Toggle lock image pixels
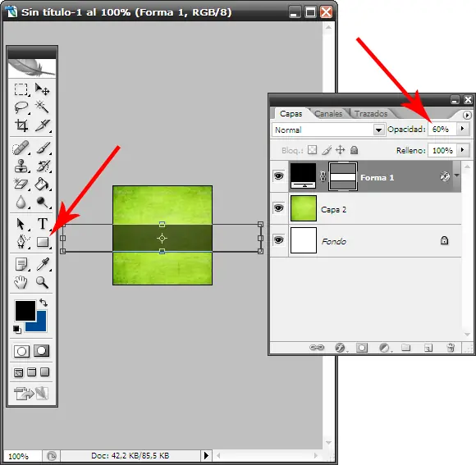The height and width of the screenshot is (465, 476). tap(327, 150)
